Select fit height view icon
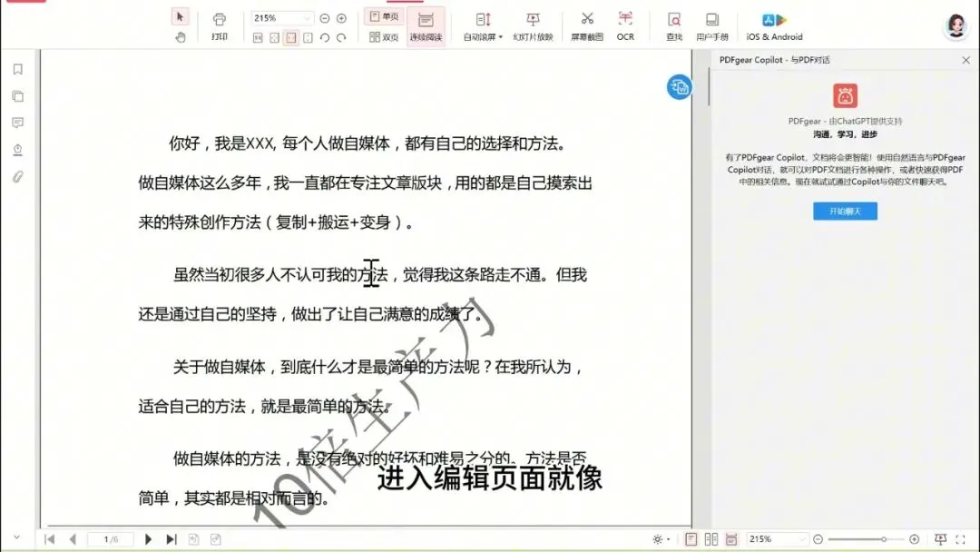This screenshot has height=552, width=980. coord(309,38)
